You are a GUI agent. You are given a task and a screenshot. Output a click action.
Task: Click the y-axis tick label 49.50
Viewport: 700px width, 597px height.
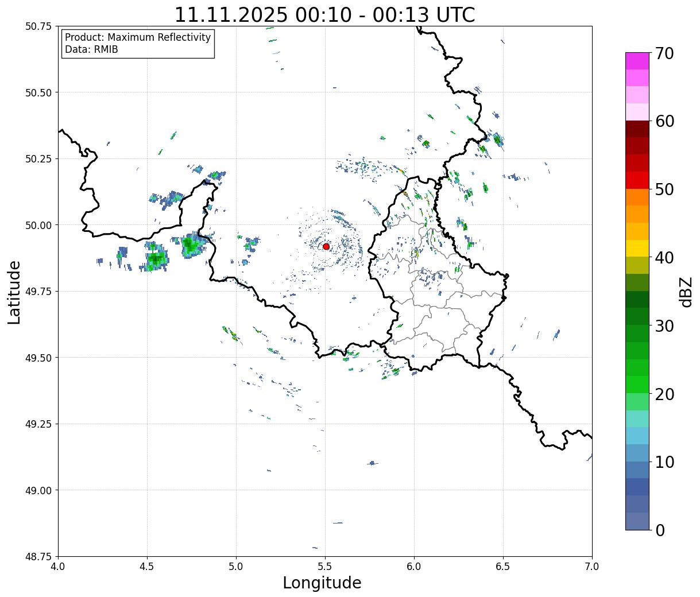click(x=38, y=358)
